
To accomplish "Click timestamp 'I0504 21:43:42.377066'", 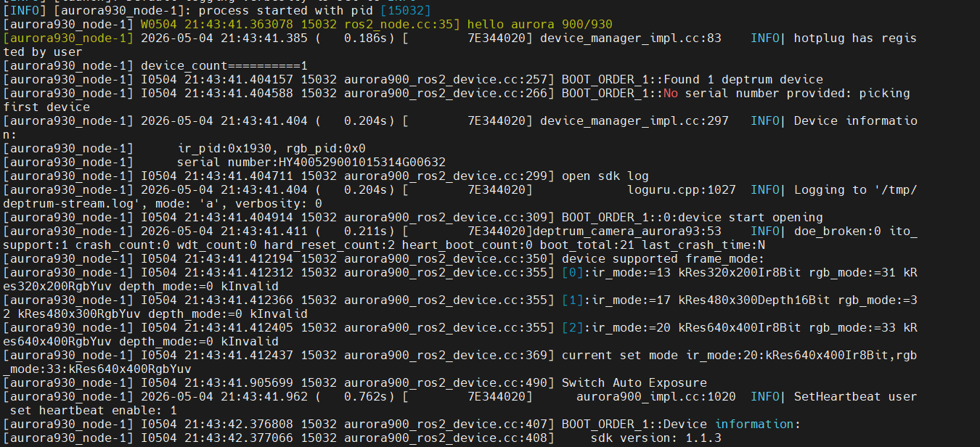I will pyautogui.click(x=217, y=438).
